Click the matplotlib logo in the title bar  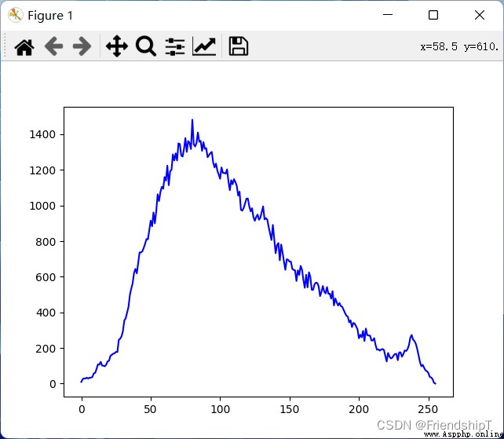coord(16,15)
